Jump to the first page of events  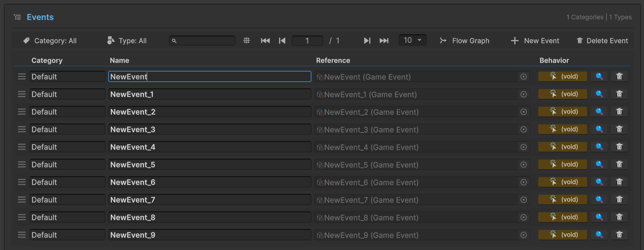point(265,41)
